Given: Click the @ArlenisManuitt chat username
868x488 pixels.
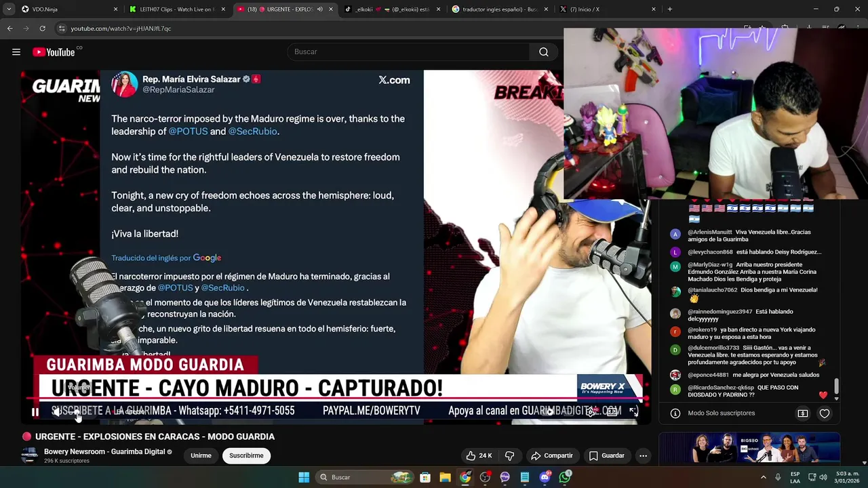Looking at the screenshot, I should pyautogui.click(x=710, y=232).
